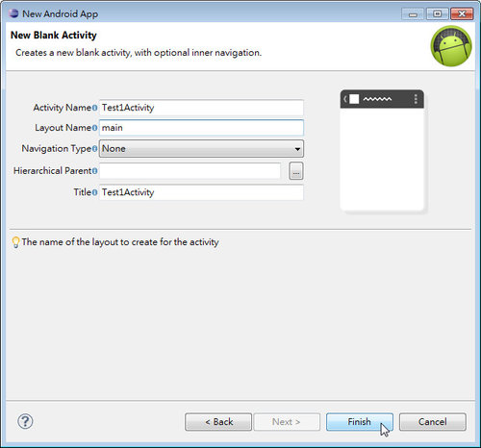Focus the Hierarchical Parent input field
Viewport: 481px width, 448px height.
tap(190, 171)
